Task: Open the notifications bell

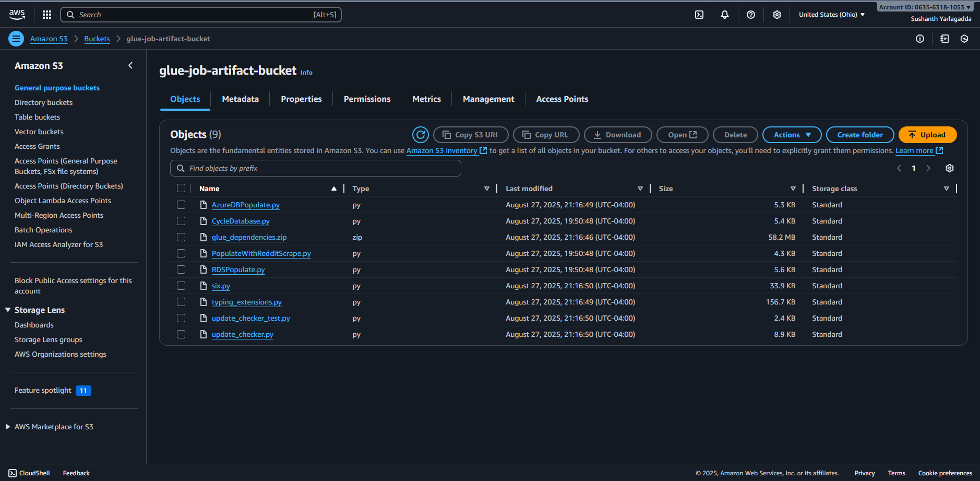Action: [x=725, y=15]
